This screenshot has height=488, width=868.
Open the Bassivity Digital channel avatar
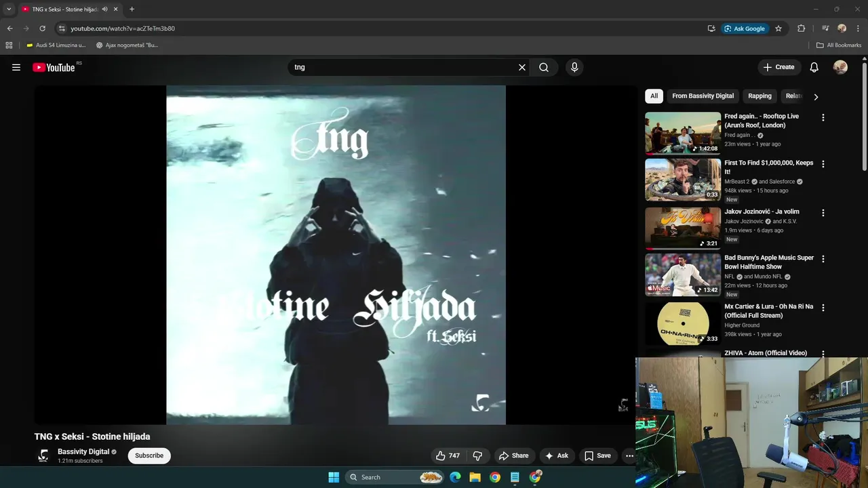43,455
